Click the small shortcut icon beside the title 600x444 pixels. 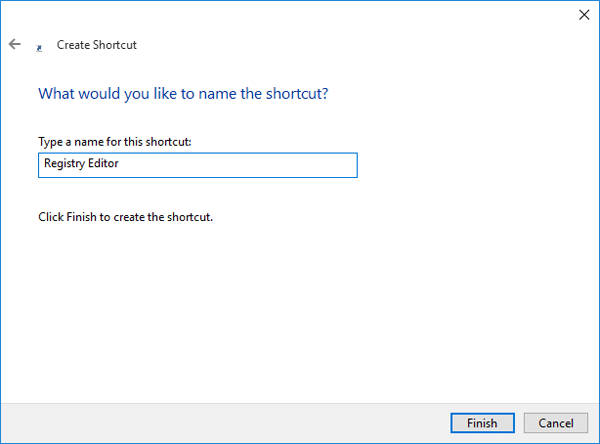click(x=39, y=47)
